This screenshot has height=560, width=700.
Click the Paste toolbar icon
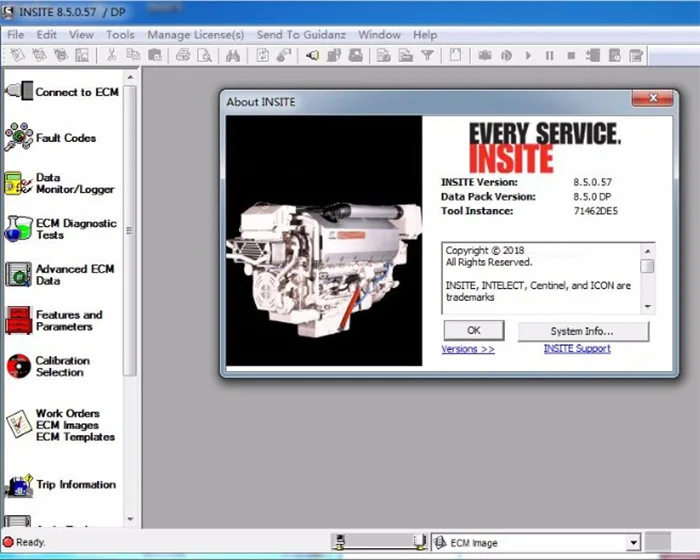154,55
